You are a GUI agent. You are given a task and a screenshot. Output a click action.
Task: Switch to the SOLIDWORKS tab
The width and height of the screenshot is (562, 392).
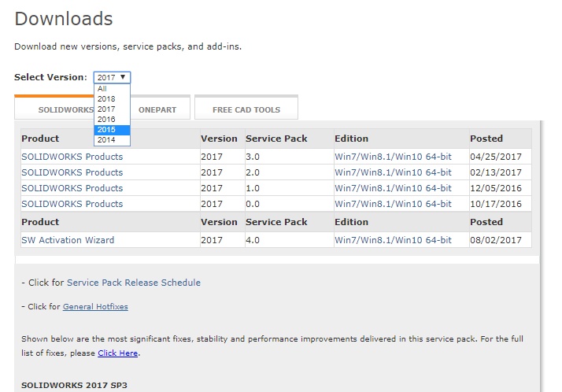[x=54, y=108]
